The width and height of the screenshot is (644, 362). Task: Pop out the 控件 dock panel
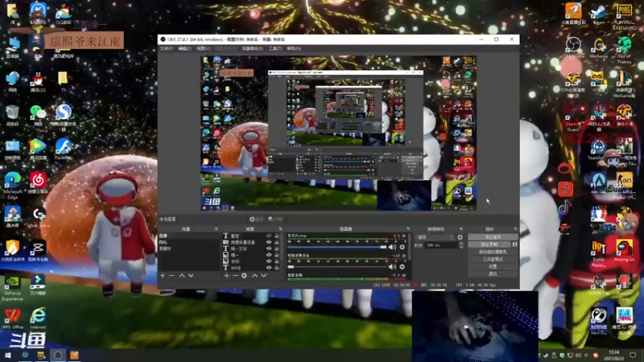[515, 229]
